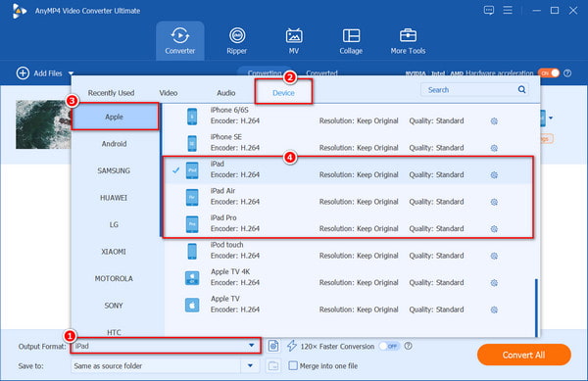
Task: Switch to Recently Used tab
Action: 111,93
